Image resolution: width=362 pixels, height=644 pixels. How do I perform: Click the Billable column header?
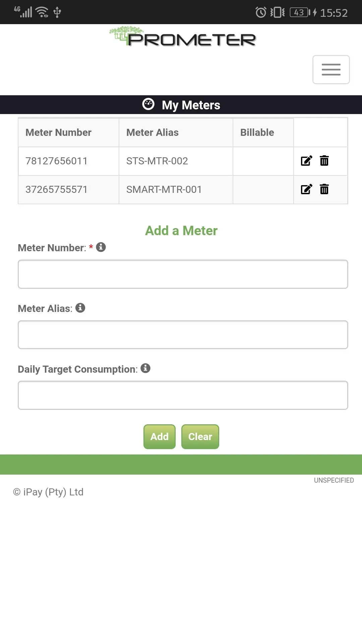point(257,132)
